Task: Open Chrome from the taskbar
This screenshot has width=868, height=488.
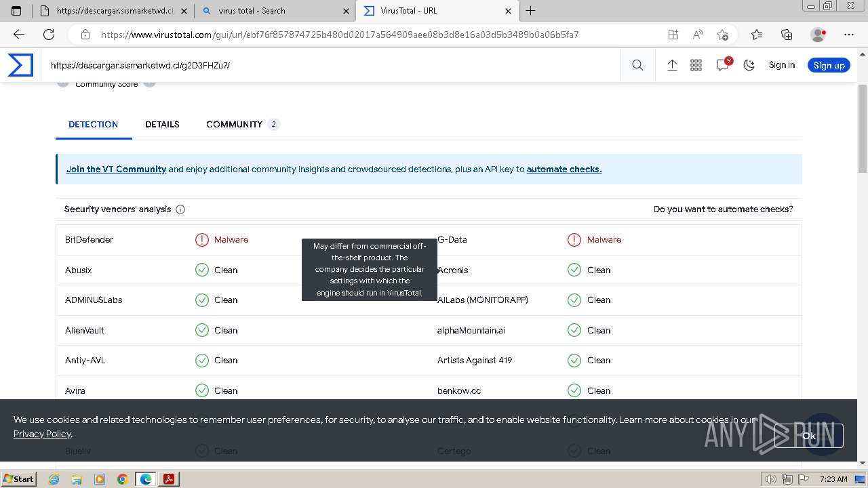Action: 123,479
